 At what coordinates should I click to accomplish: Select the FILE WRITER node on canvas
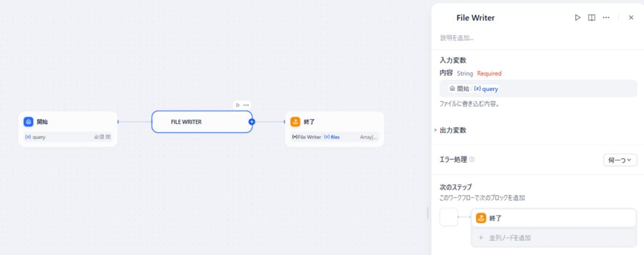point(202,122)
